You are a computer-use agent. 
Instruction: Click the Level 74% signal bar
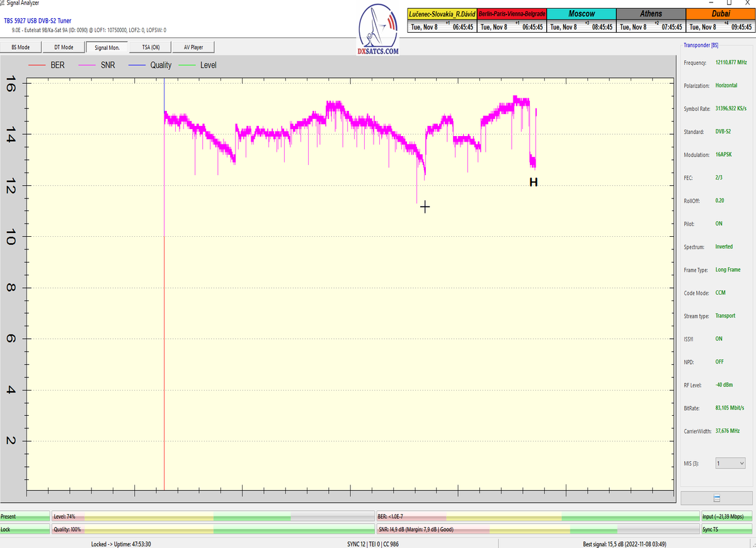(213, 517)
